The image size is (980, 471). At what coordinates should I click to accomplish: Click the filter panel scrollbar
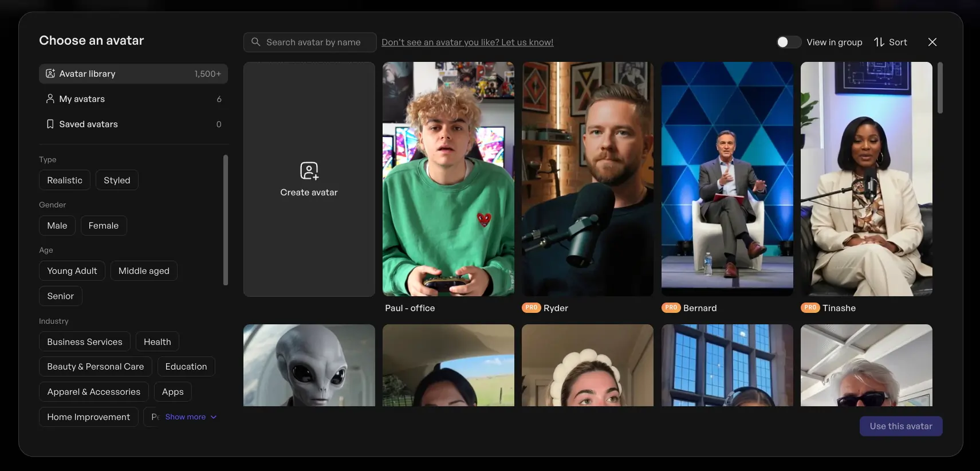pos(226,219)
